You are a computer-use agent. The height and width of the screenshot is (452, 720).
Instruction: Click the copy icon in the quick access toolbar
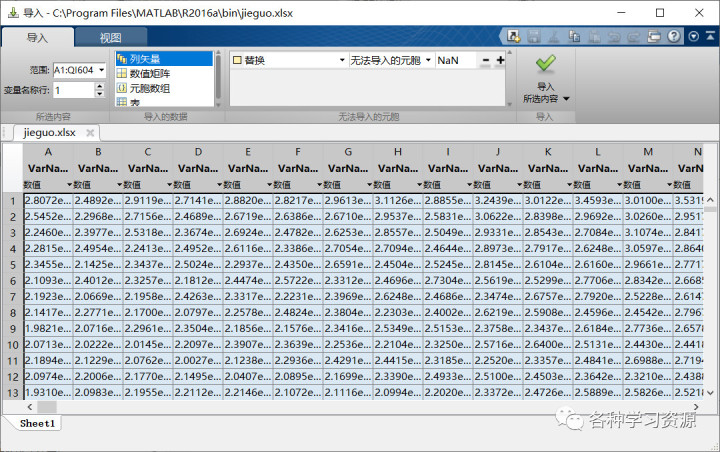point(574,36)
